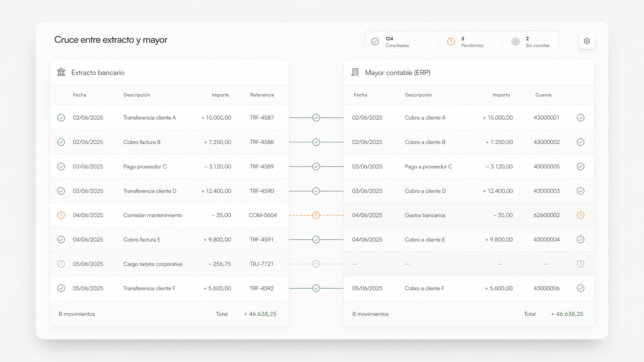Viewport: 644px width, 362px height.
Task: Click description Cobro factura E
Action: click(142, 240)
